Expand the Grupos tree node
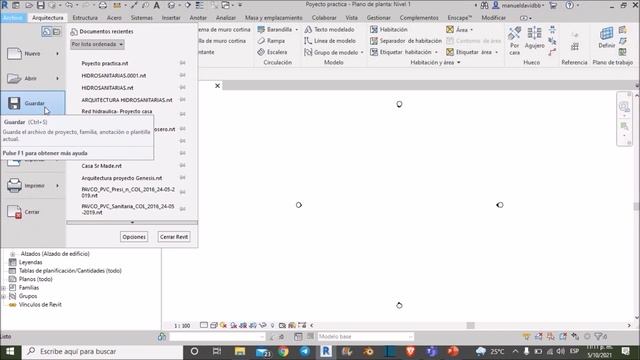Screen dimensions: 640x360 [x=4, y=296]
